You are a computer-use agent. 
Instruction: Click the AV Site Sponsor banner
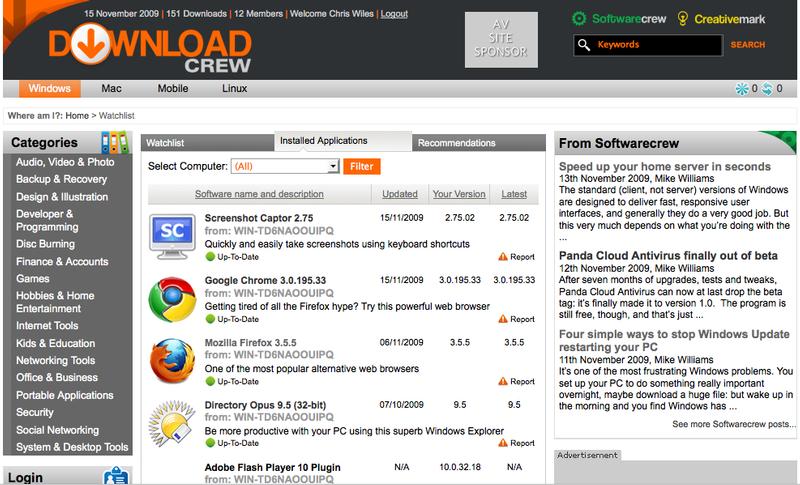point(501,40)
